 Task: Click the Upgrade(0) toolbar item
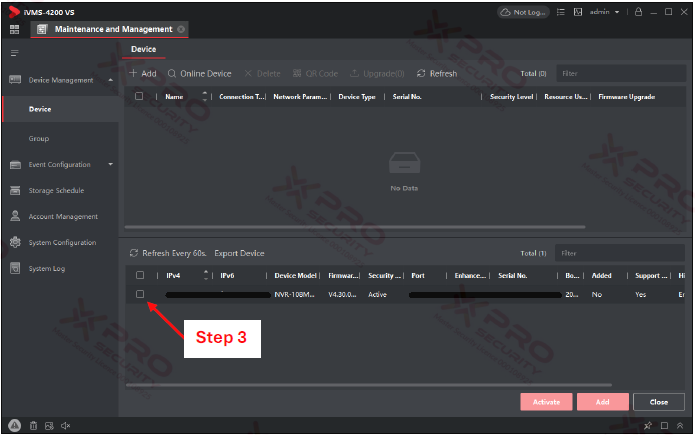(x=377, y=74)
